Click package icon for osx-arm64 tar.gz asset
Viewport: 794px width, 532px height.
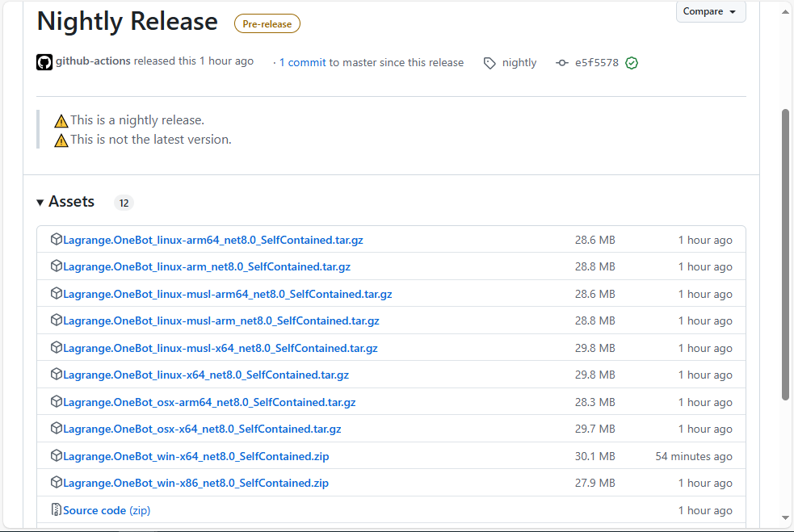pyautogui.click(x=57, y=402)
